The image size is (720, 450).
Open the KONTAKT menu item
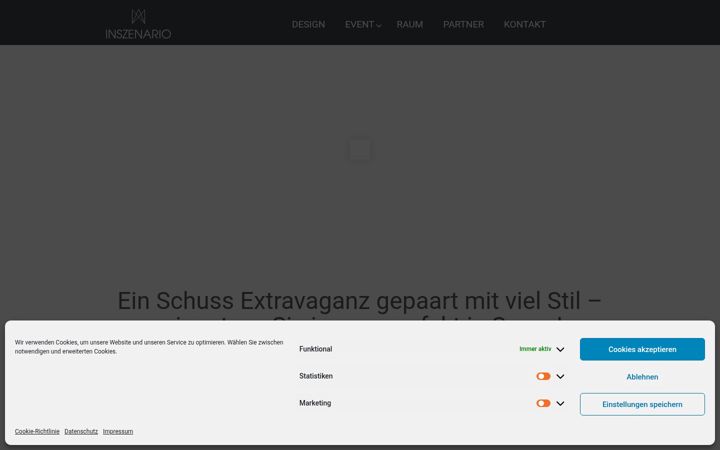(525, 24)
